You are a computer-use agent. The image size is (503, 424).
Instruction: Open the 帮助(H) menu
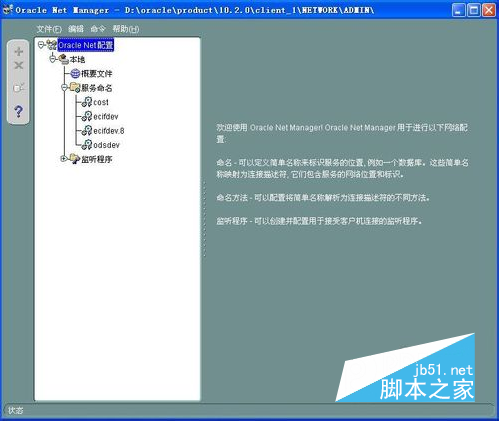click(126, 29)
